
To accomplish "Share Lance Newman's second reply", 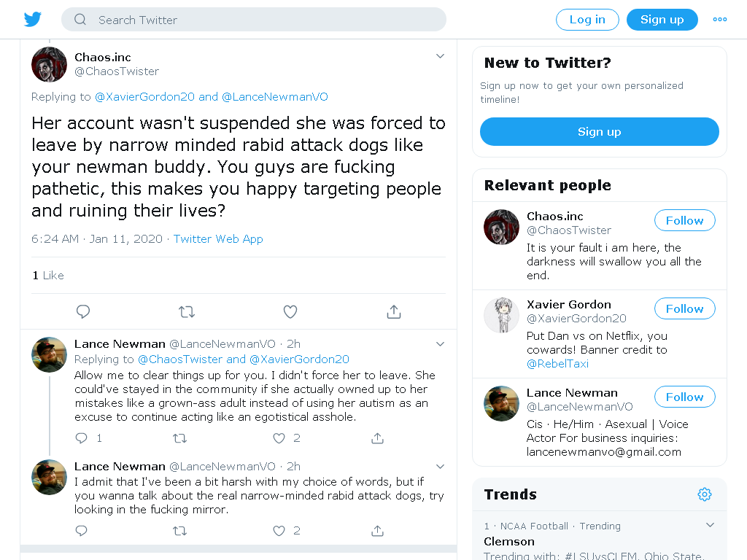I will coord(377,531).
